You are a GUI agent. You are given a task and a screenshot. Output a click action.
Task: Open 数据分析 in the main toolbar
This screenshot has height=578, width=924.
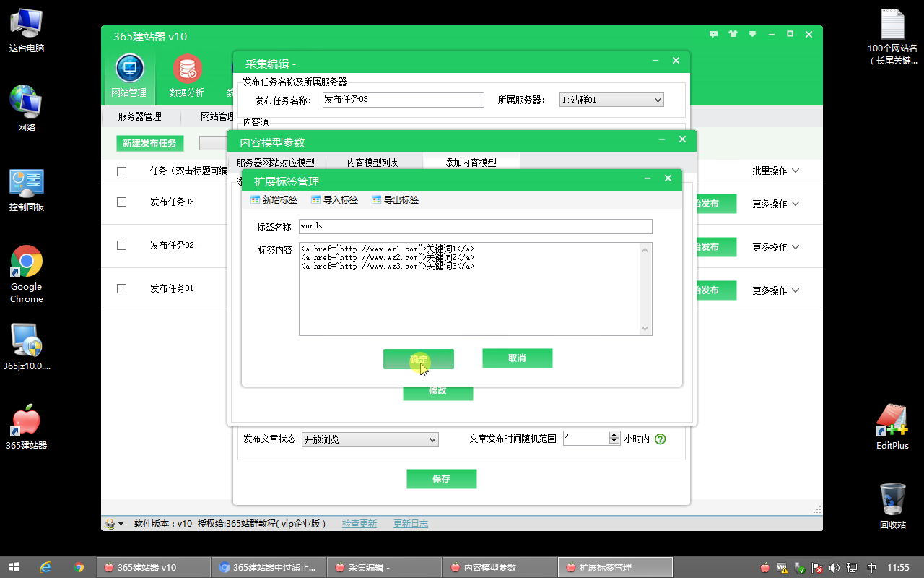coord(187,77)
